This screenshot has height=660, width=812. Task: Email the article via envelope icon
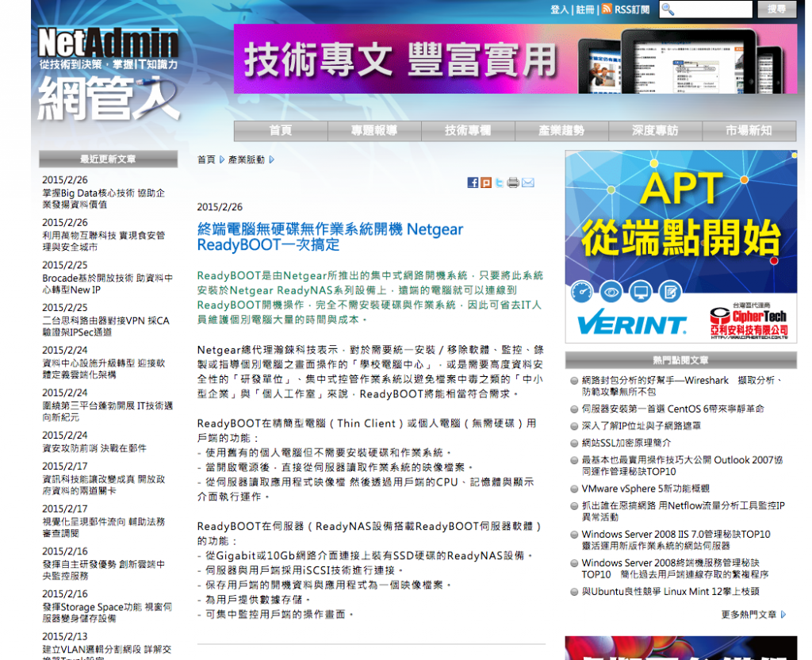[527, 182]
